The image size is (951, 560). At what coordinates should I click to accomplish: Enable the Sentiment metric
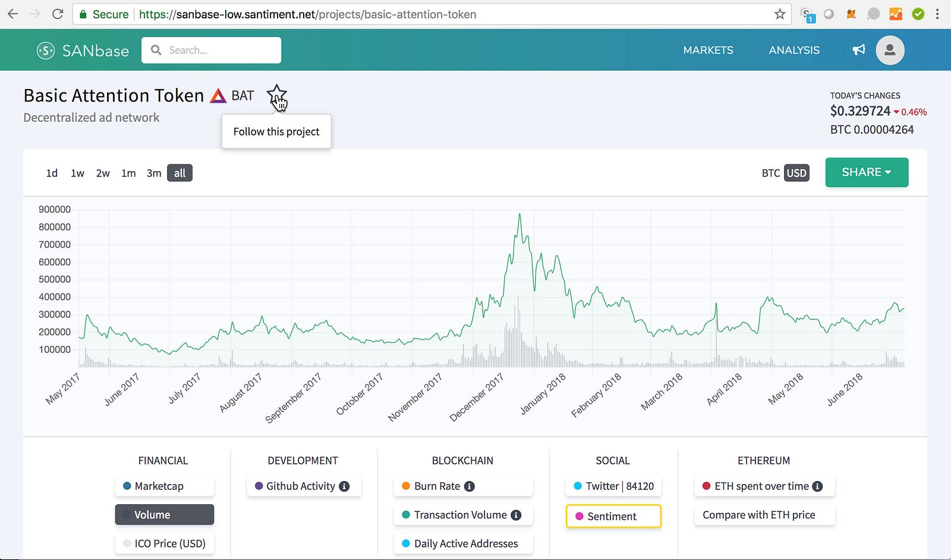click(613, 516)
